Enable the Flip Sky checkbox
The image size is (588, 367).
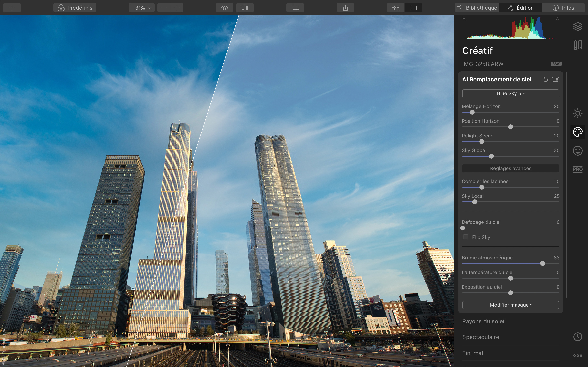pyautogui.click(x=465, y=237)
